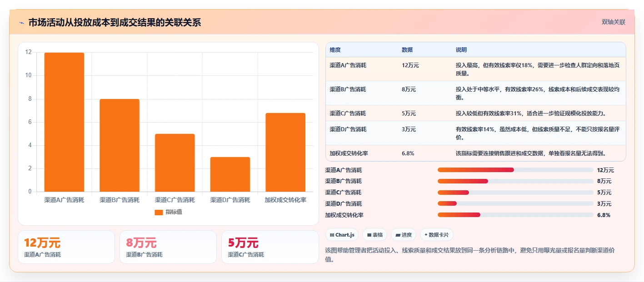The image size is (644, 282).
Task: Click the 5万元 value in the table
Action: [409, 113]
